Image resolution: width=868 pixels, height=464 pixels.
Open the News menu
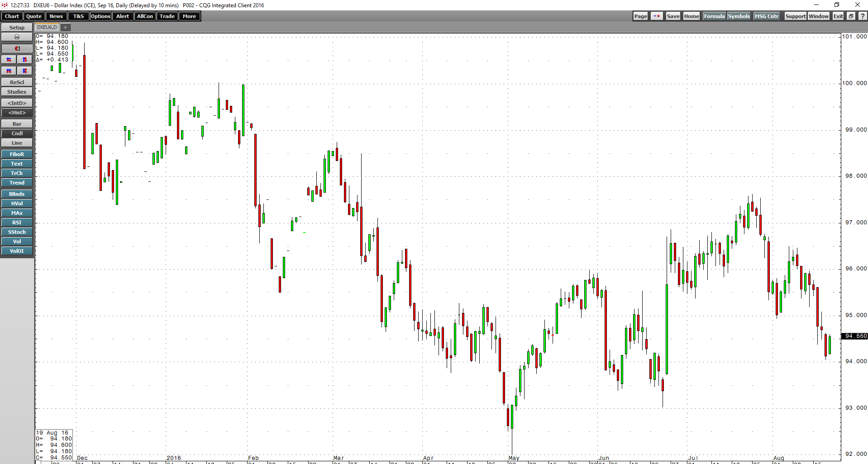click(56, 16)
